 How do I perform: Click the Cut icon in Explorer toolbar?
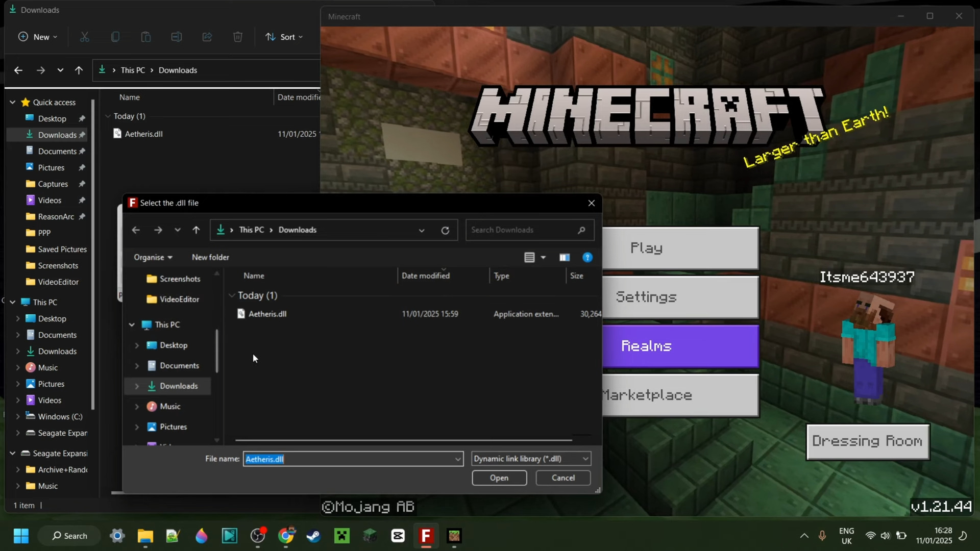[x=85, y=37]
